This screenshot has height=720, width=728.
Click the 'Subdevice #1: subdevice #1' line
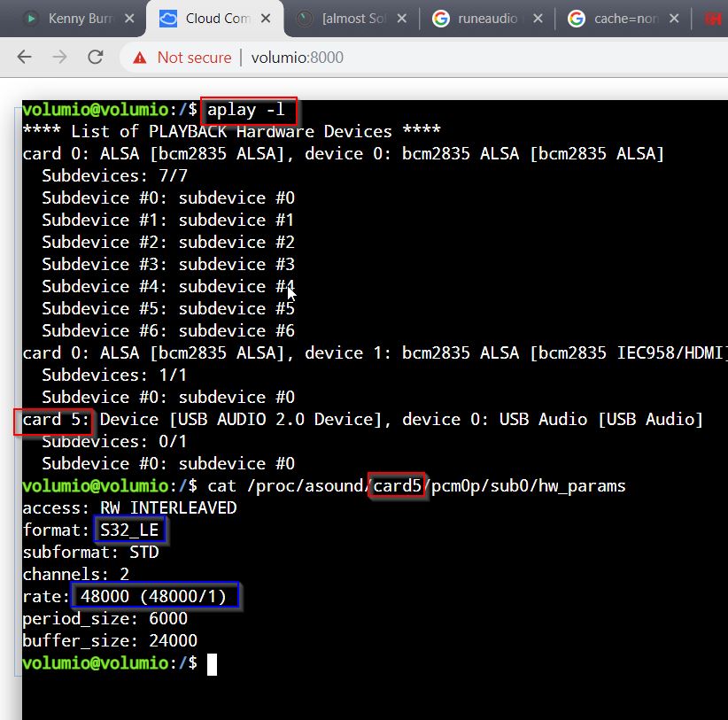168,220
